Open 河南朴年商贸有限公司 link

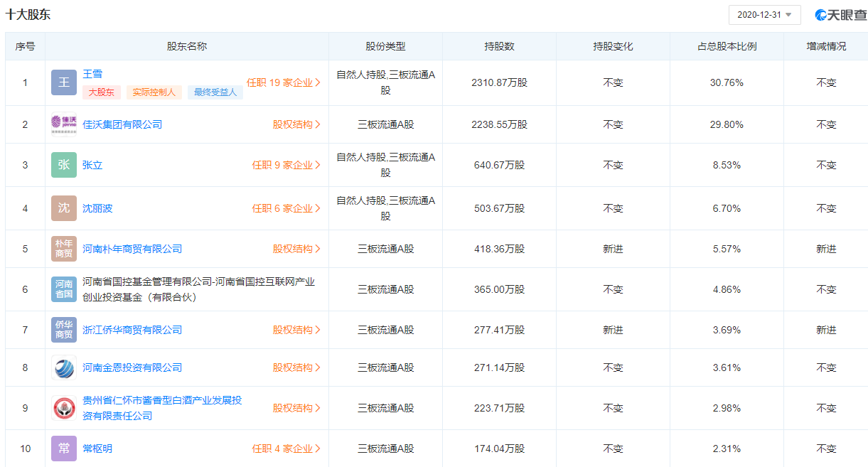132,249
